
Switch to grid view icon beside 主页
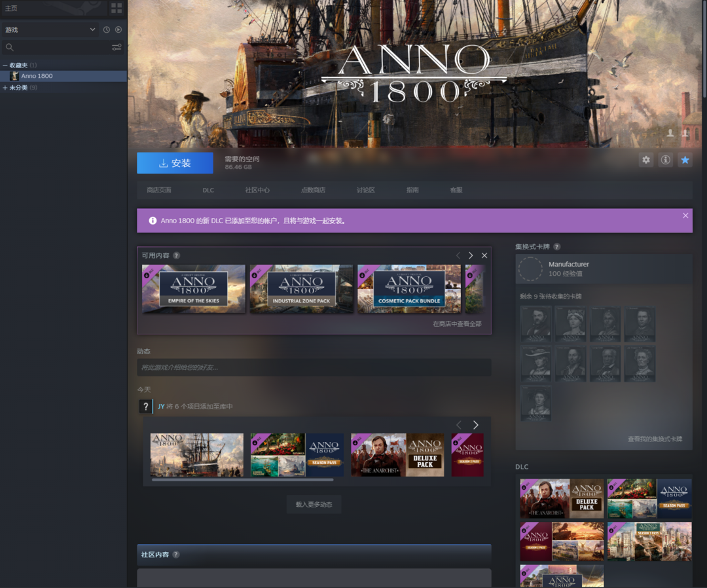117,9
